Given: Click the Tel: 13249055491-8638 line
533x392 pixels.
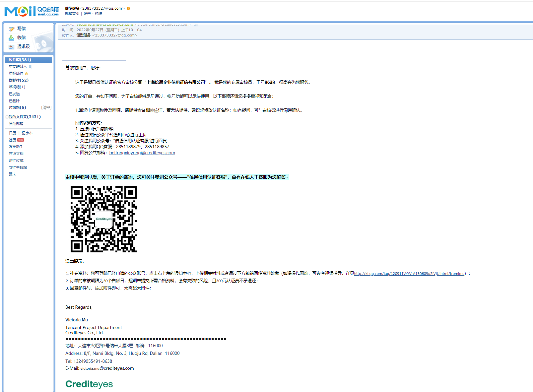Looking at the screenshot, I should pyautogui.click(x=89, y=361).
